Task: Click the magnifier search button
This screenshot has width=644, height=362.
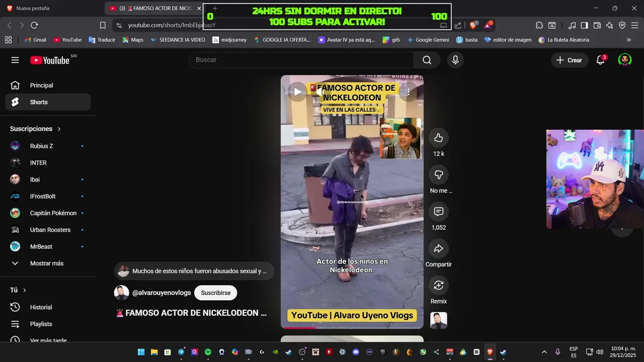Action: 427,60
